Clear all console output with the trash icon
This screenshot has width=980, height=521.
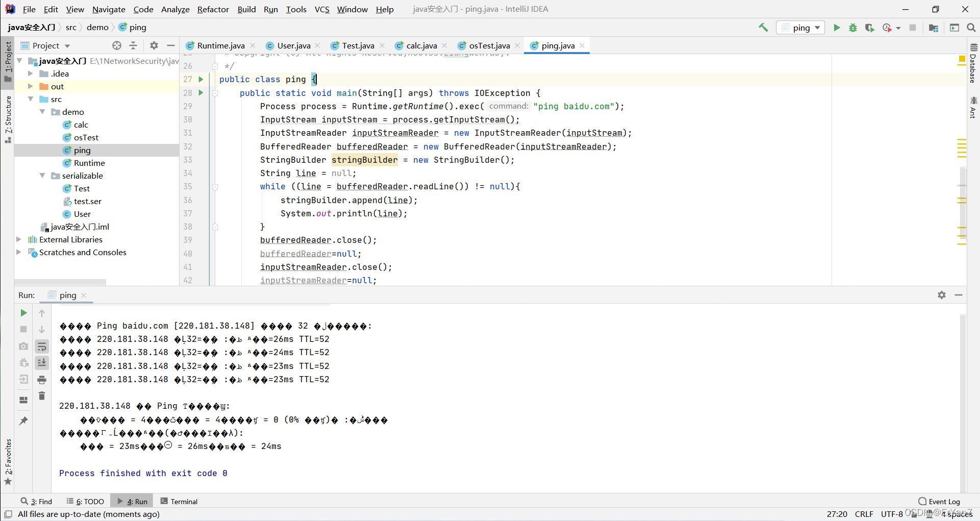coord(42,396)
